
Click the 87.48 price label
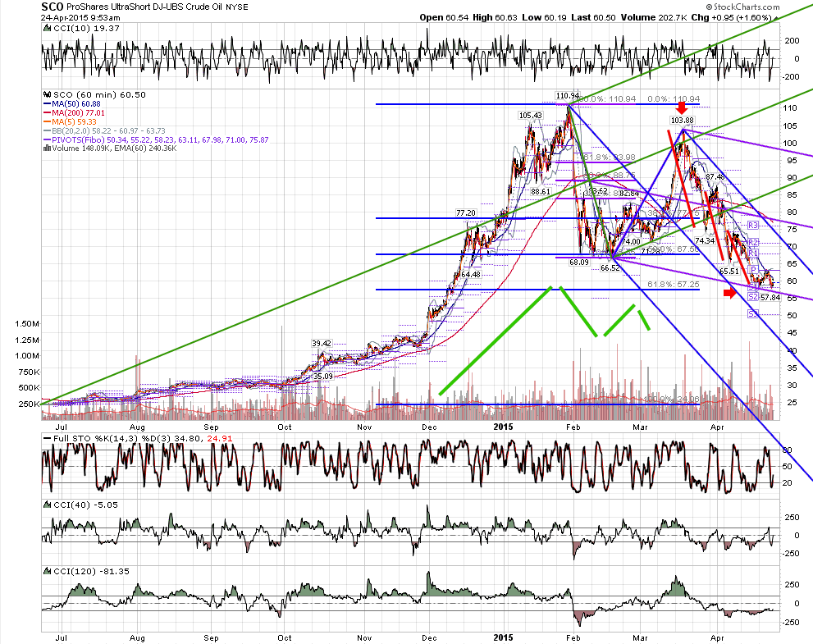715,177
